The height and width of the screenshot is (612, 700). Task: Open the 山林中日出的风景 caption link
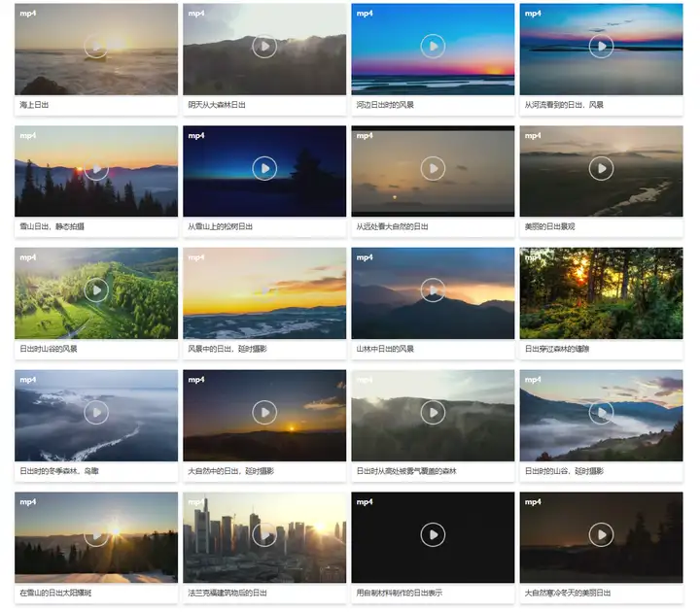385,349
